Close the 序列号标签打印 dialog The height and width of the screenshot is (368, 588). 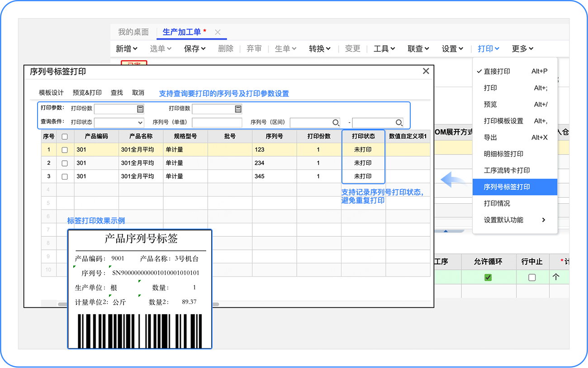[426, 71]
